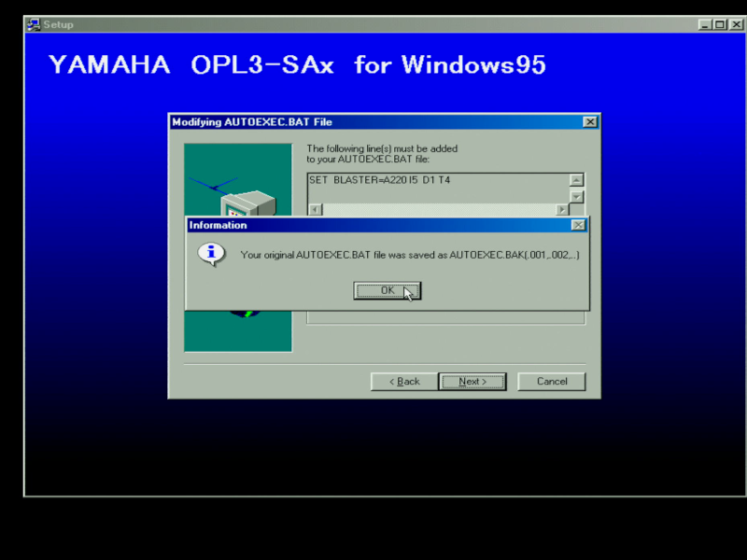
Task: Close the Modifying AUTOEXEC.BAT File dialog
Action: coord(589,122)
